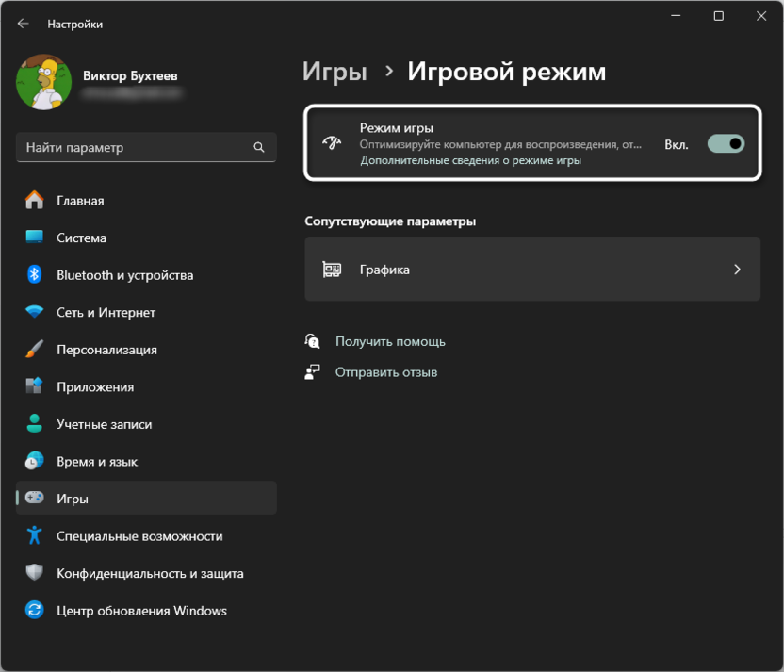The image size is (784, 672).
Task: Open Специальные возможности
Action: point(146,535)
